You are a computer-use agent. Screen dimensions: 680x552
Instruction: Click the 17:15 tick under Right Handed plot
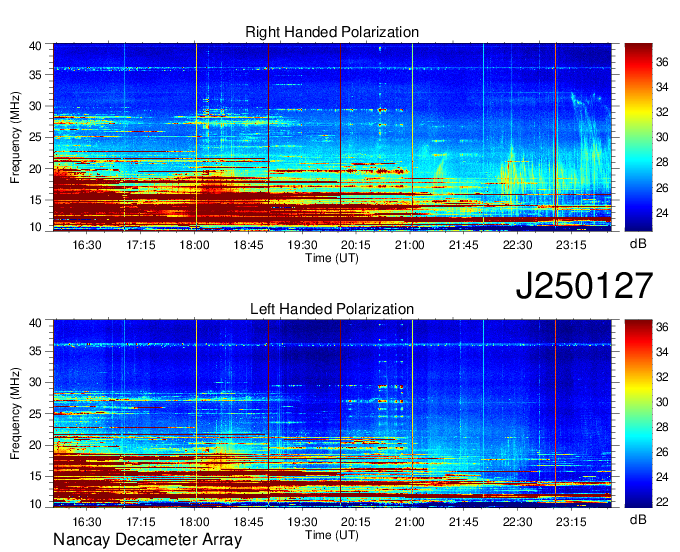tap(141, 245)
